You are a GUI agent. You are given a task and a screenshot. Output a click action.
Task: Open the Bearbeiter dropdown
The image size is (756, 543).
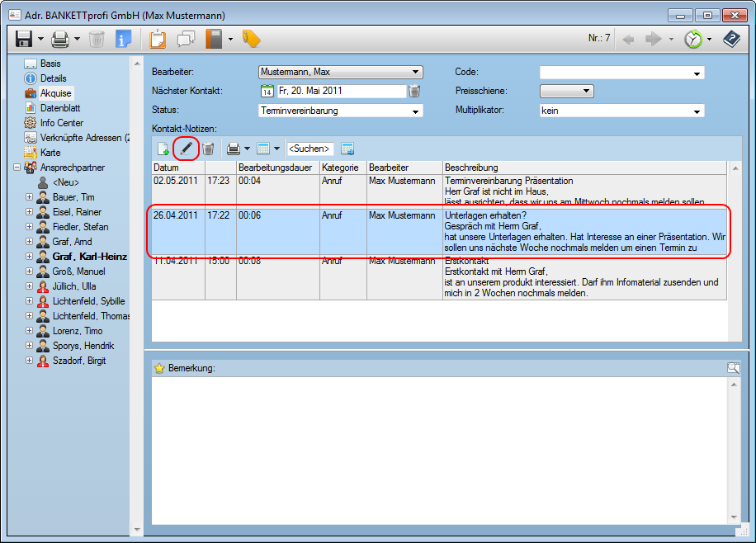[416, 73]
